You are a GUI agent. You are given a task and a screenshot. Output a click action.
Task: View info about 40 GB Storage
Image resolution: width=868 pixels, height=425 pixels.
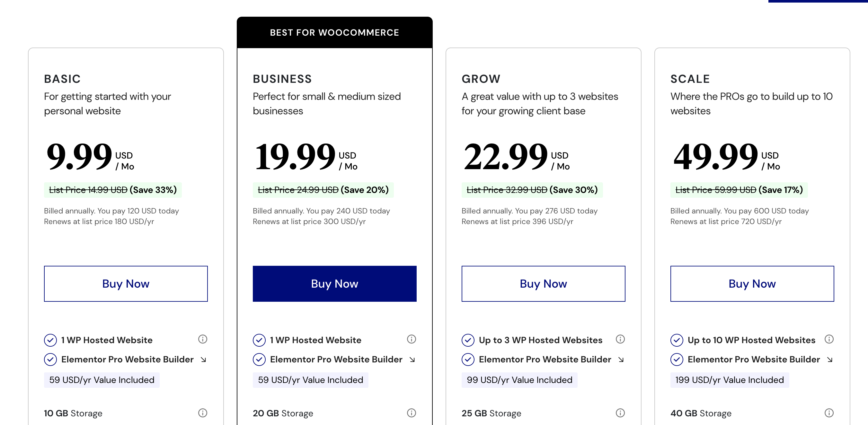click(829, 413)
